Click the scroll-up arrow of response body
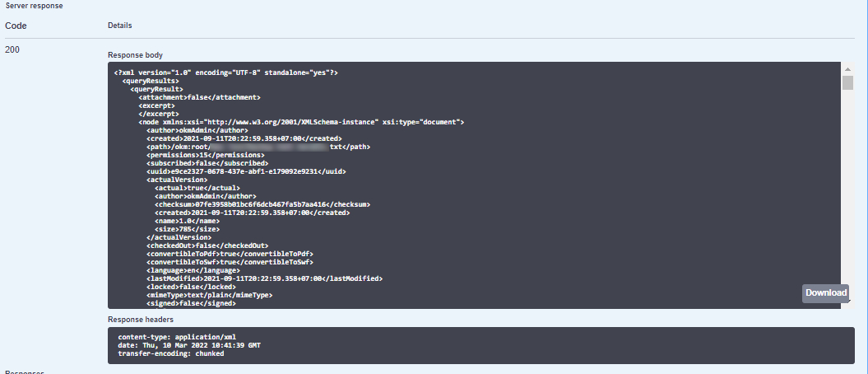 [x=847, y=68]
